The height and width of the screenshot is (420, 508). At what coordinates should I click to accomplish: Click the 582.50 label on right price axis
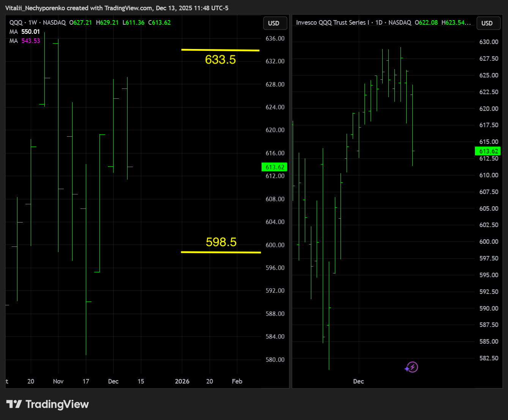point(489,358)
